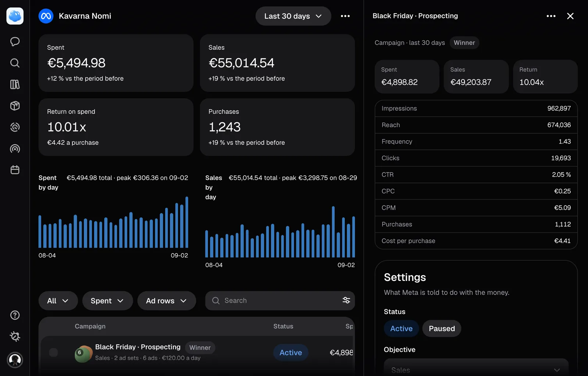Click the Cost per purchase €4.41 row
The height and width of the screenshot is (376, 588).
[476, 241]
